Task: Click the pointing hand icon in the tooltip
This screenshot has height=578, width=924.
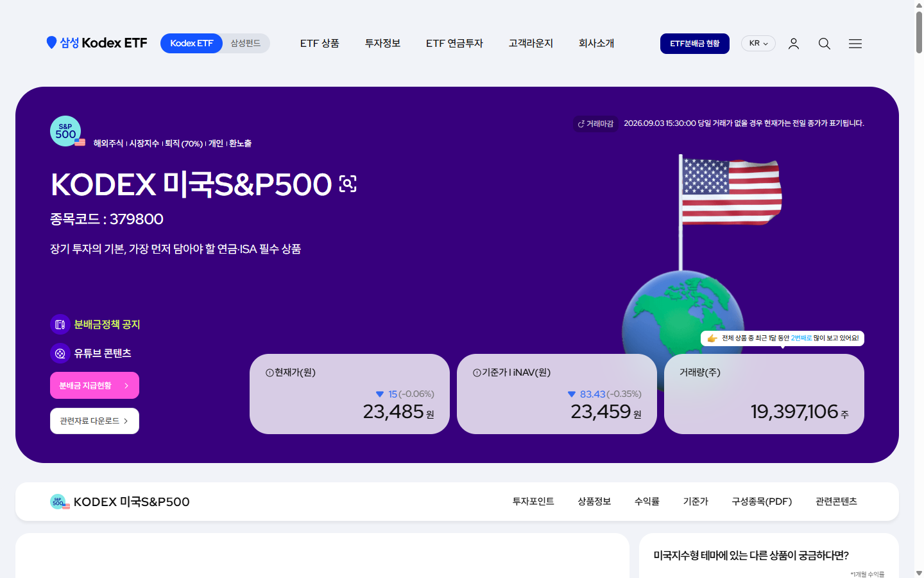Action: (712, 338)
